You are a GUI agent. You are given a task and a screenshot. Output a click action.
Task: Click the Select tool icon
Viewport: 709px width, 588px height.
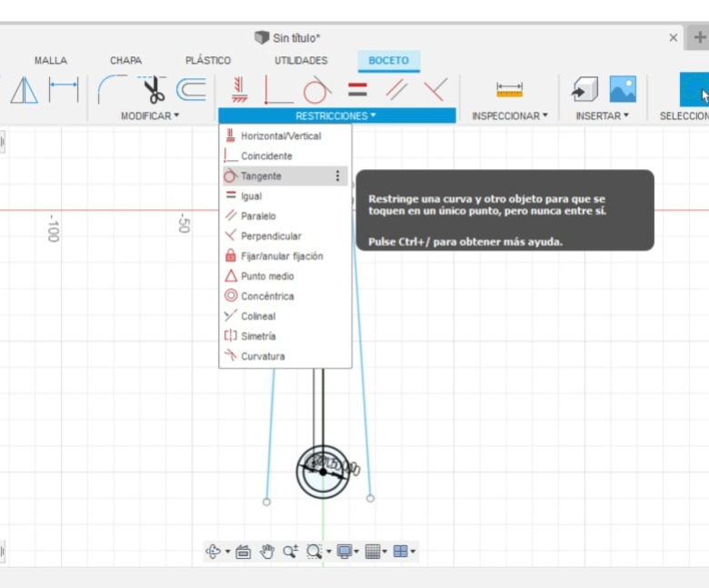(694, 89)
